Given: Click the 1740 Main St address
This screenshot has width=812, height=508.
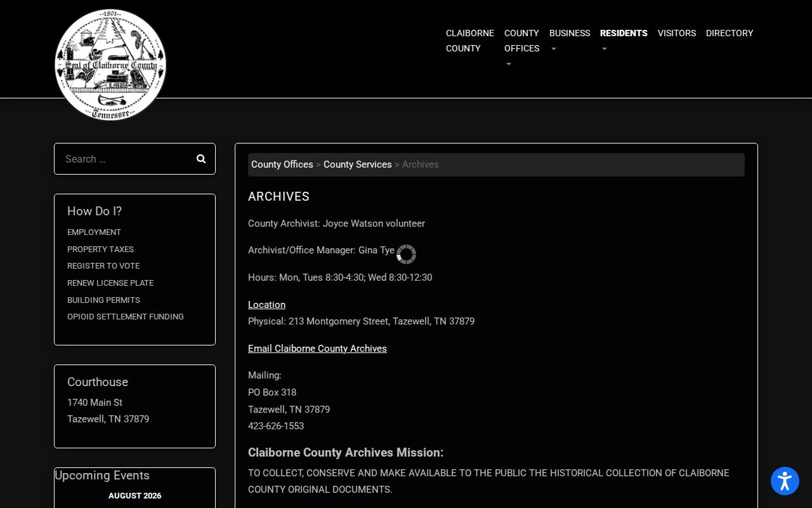Looking at the screenshot, I should (95, 403).
